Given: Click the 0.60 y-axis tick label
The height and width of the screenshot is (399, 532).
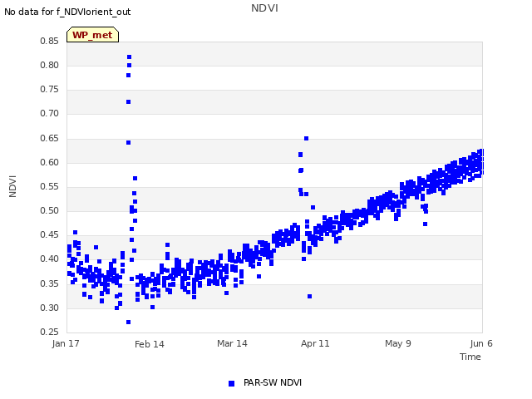Looking at the screenshot, I should 49,163.
